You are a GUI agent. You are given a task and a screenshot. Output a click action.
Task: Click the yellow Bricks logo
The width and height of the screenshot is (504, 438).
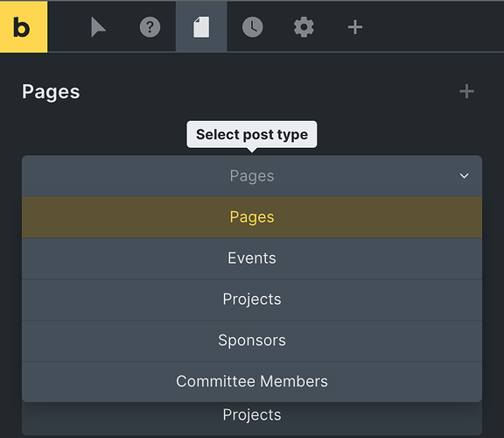(x=24, y=26)
